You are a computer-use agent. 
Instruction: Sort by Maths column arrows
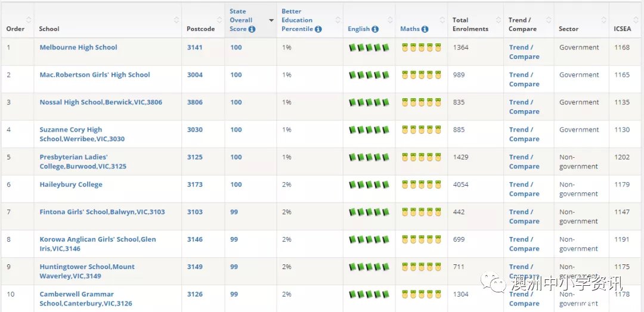442,20
